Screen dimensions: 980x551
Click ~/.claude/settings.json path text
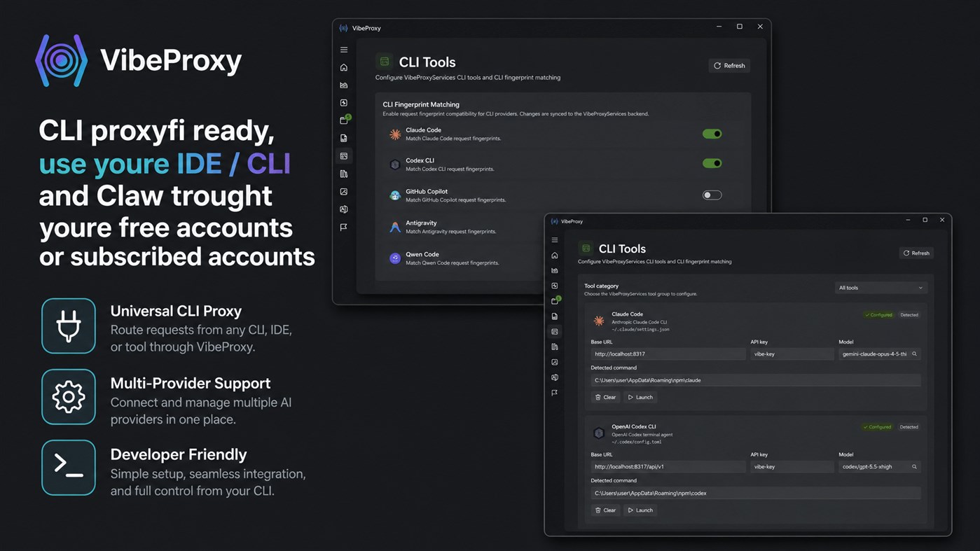coord(640,330)
